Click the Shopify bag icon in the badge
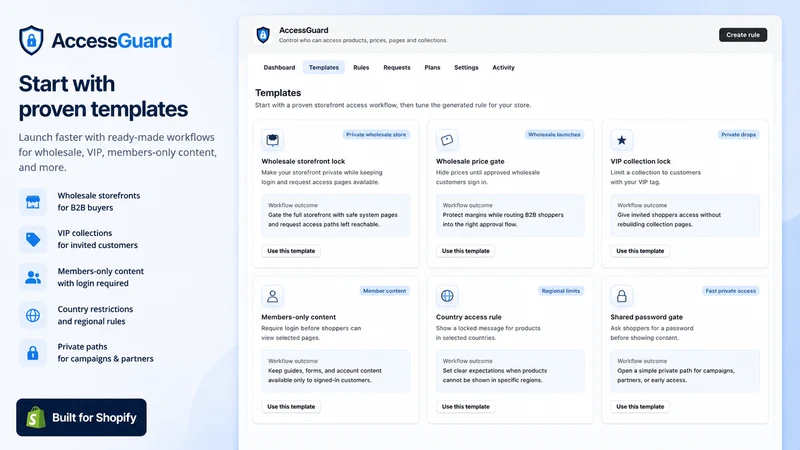The image size is (800, 450). pos(36,417)
